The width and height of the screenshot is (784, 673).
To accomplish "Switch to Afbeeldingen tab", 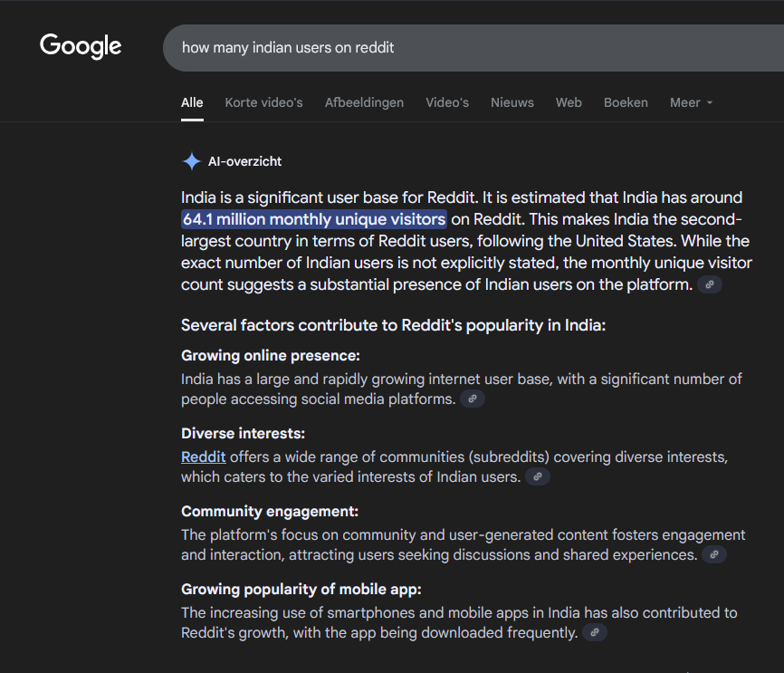I will click(x=365, y=102).
